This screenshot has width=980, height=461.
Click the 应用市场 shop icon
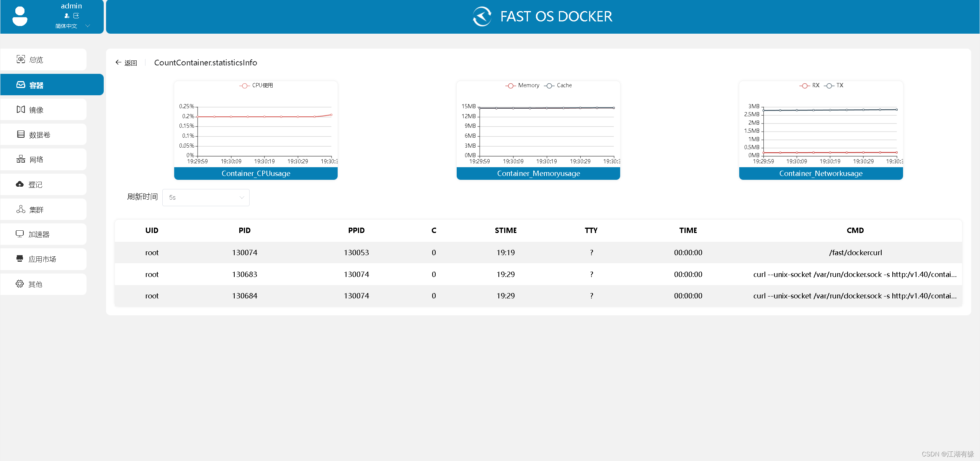point(20,259)
